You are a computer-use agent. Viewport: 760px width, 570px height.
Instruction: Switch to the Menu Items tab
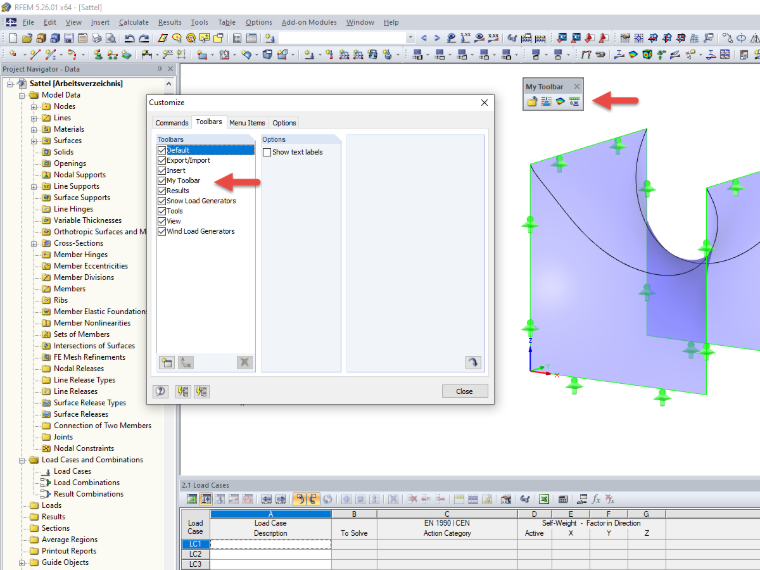[247, 123]
